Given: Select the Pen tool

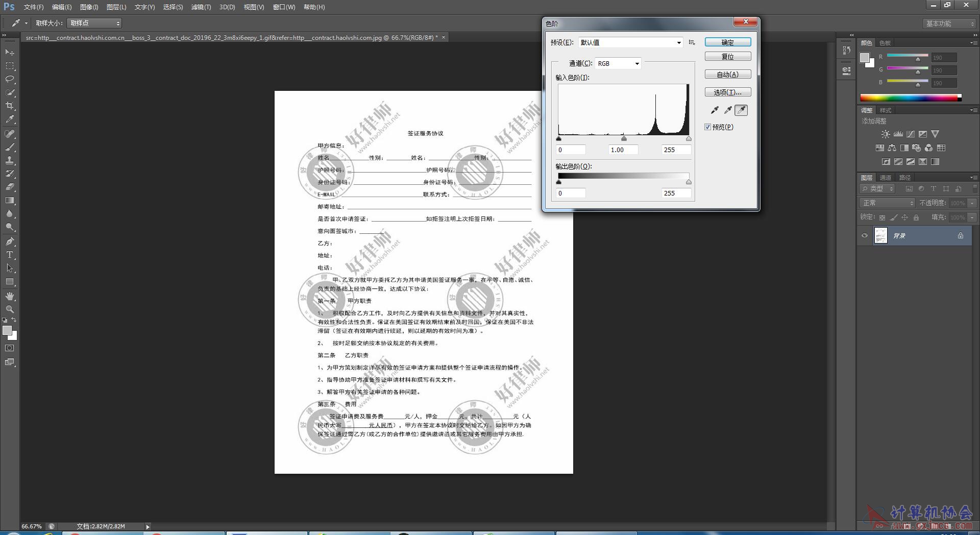Looking at the screenshot, I should tap(10, 241).
